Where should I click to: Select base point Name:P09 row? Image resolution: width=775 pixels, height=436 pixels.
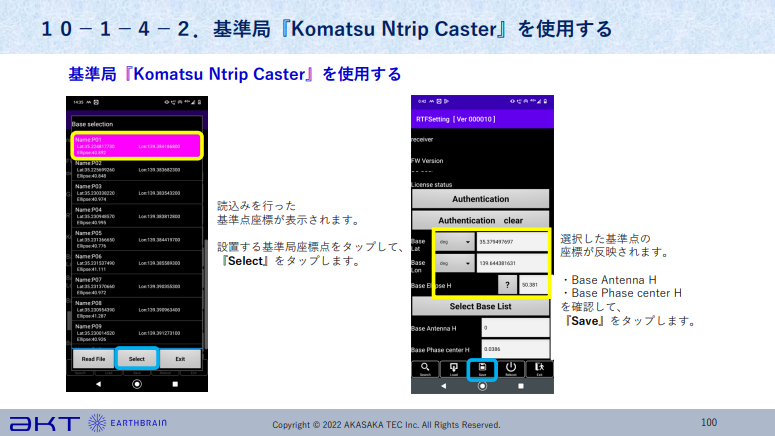click(137, 333)
